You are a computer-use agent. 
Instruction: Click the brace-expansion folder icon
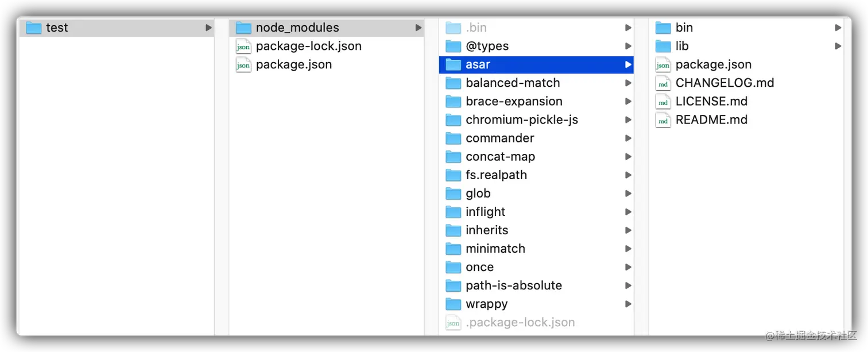click(454, 101)
